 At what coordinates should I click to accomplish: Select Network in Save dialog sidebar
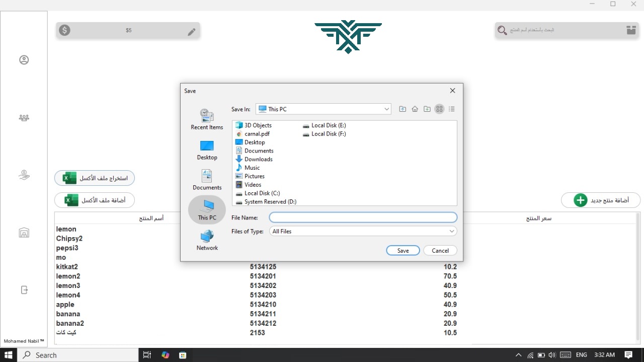click(207, 240)
